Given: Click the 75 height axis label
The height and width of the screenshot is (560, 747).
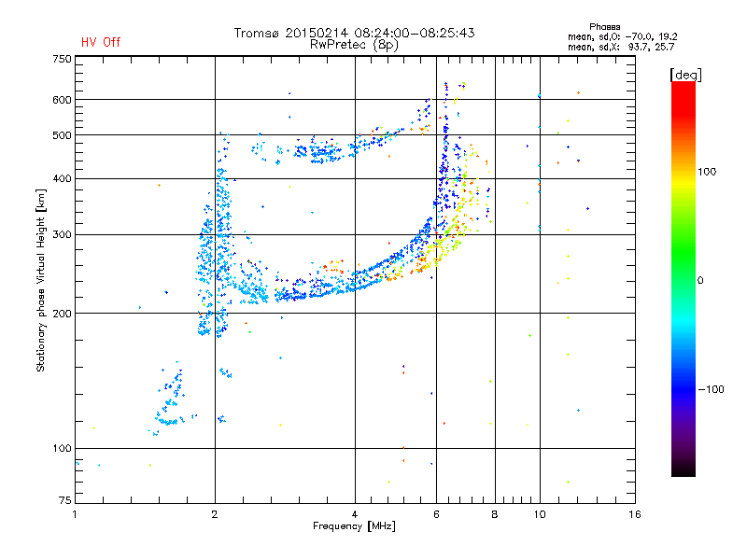Looking at the screenshot, I should pyautogui.click(x=65, y=500).
